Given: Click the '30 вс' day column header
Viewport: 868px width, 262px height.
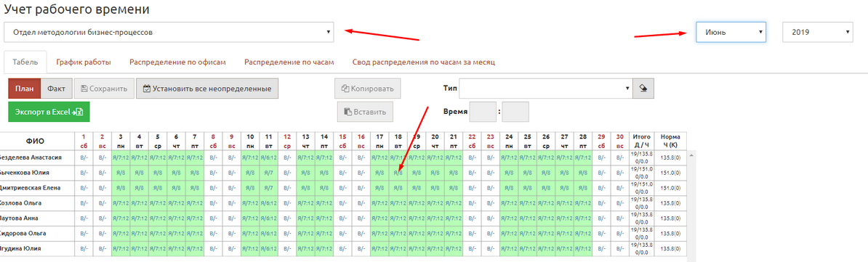Looking at the screenshot, I should tap(620, 140).
